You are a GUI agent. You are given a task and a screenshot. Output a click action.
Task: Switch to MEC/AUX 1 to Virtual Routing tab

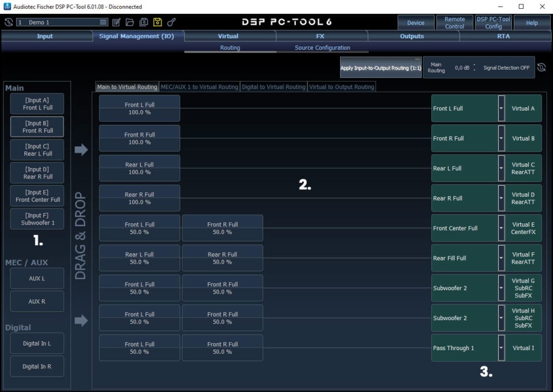(x=199, y=87)
